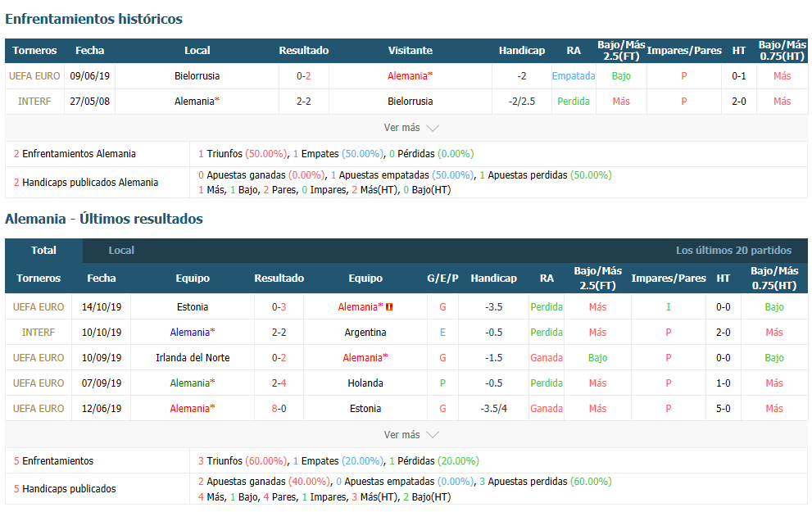Viewport: 812px width, 512px height.
Task: Click '2 Enfrentamientos Alemania' summary label
Action: [x=75, y=154]
